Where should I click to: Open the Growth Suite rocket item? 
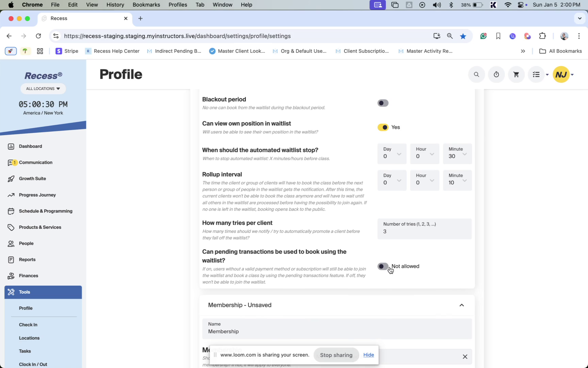[32, 179]
